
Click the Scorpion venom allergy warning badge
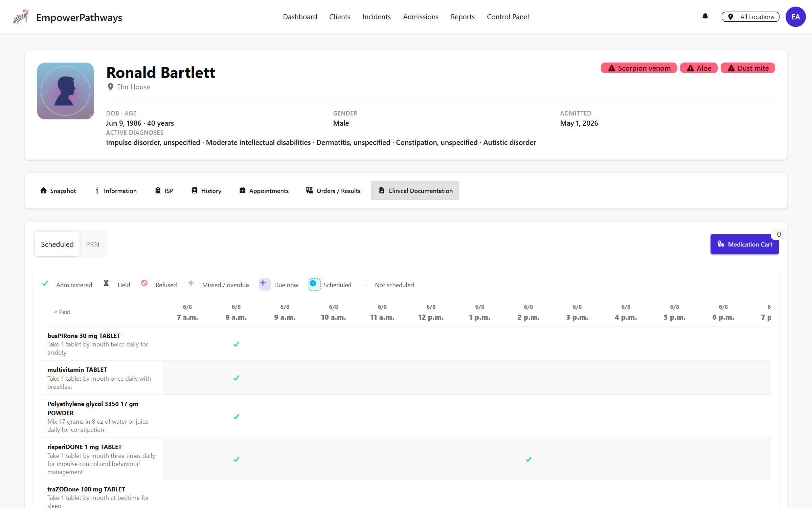coord(639,68)
